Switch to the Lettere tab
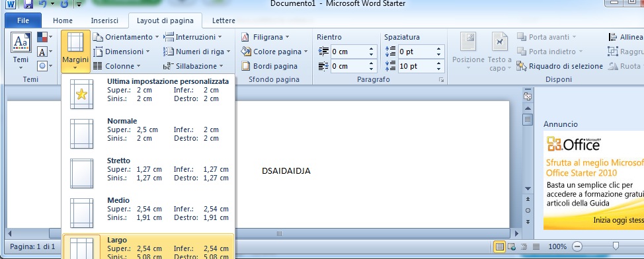The width and height of the screenshot is (644, 259). tap(224, 20)
